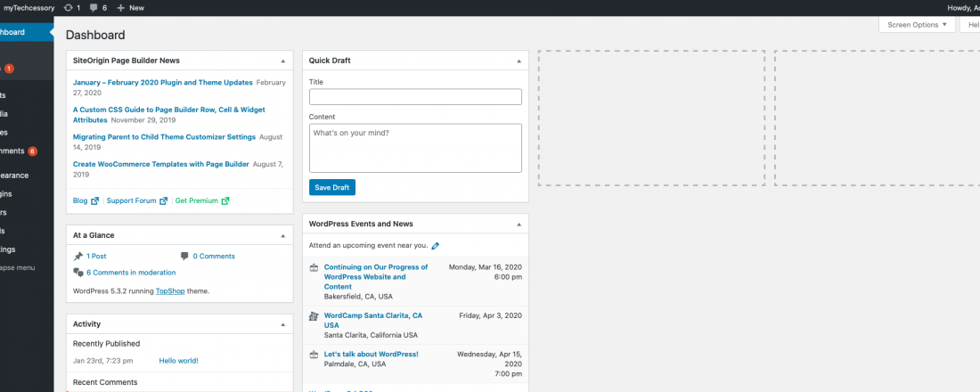Open A Custom CSS Guide to Page Builder link
980x392 pixels.
[x=168, y=114]
